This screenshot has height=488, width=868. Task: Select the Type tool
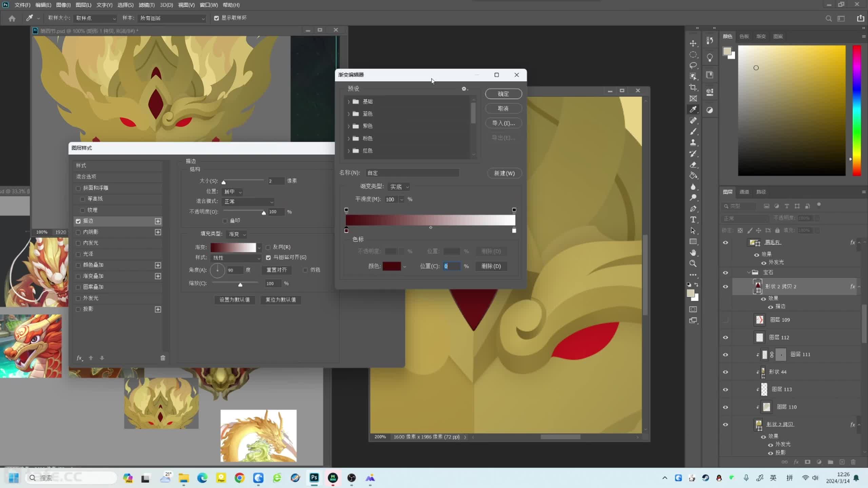(693, 220)
